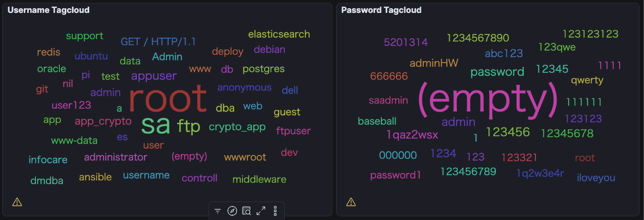Click the Password Tagcloud warning triangle

point(351,202)
